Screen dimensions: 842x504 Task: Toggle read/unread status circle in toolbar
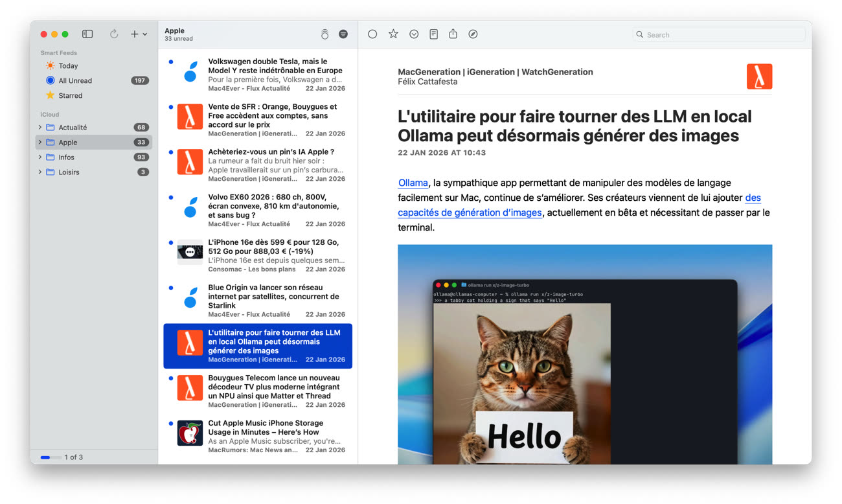click(x=372, y=34)
